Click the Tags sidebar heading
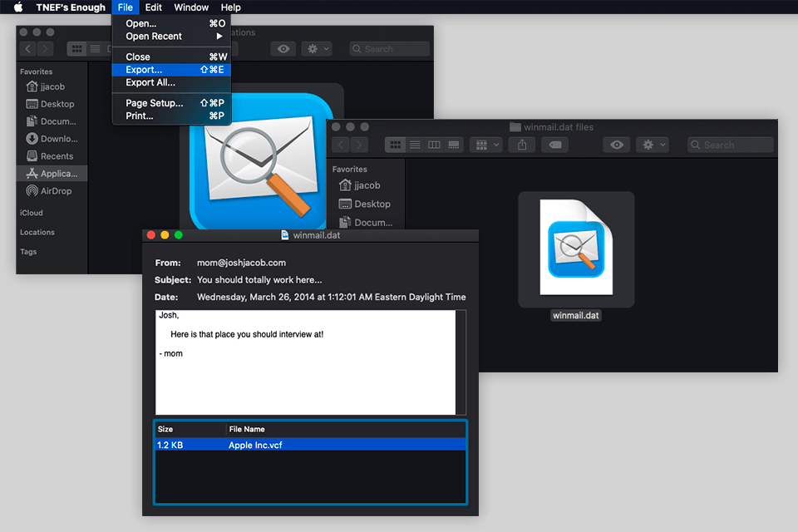The image size is (798, 532). tap(28, 252)
